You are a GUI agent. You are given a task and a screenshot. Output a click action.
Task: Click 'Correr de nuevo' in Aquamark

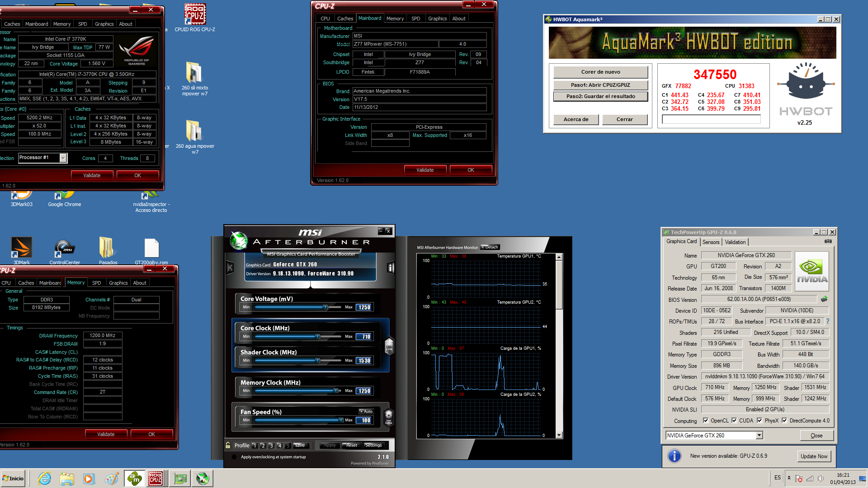pos(600,72)
